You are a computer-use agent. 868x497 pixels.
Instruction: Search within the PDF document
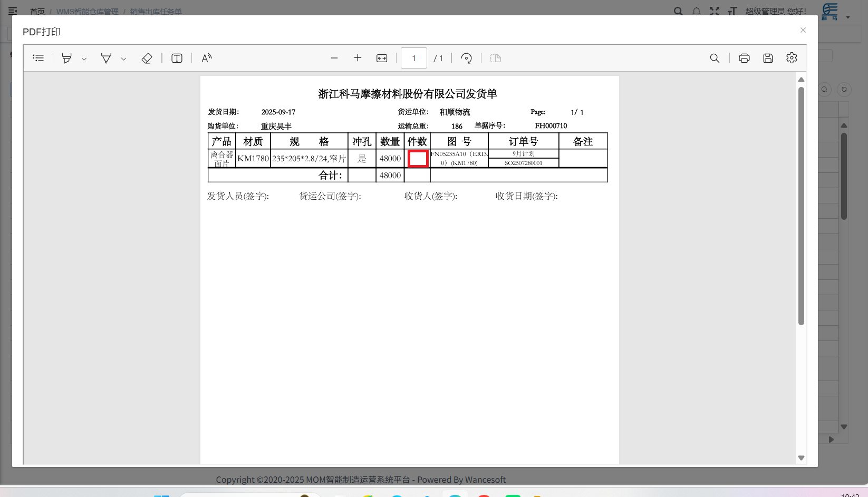pos(715,58)
